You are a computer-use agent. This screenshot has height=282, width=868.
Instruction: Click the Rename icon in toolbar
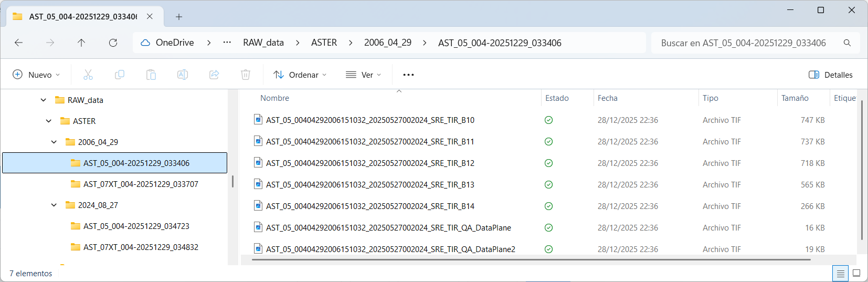click(x=183, y=75)
